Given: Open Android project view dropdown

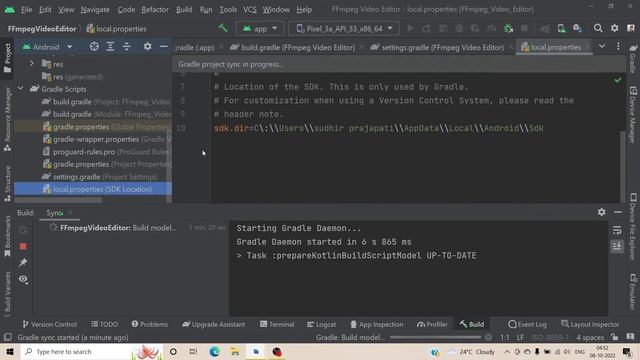Looking at the screenshot, I should pos(47,47).
